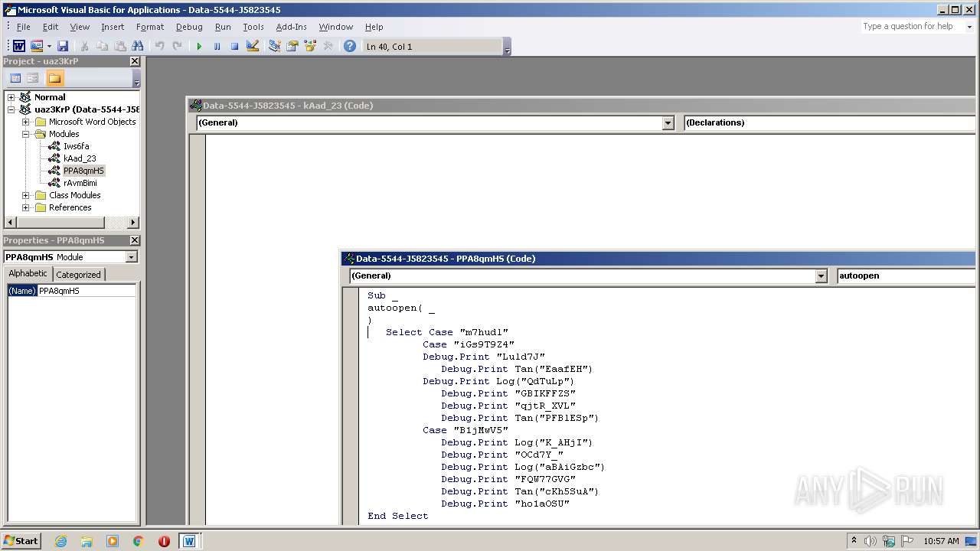The height and width of the screenshot is (551, 980).
Task: Run the macro with the green play icon
Action: (199, 47)
